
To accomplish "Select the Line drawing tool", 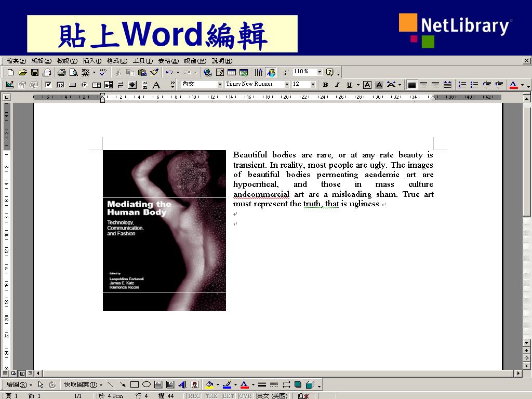I will [110, 384].
